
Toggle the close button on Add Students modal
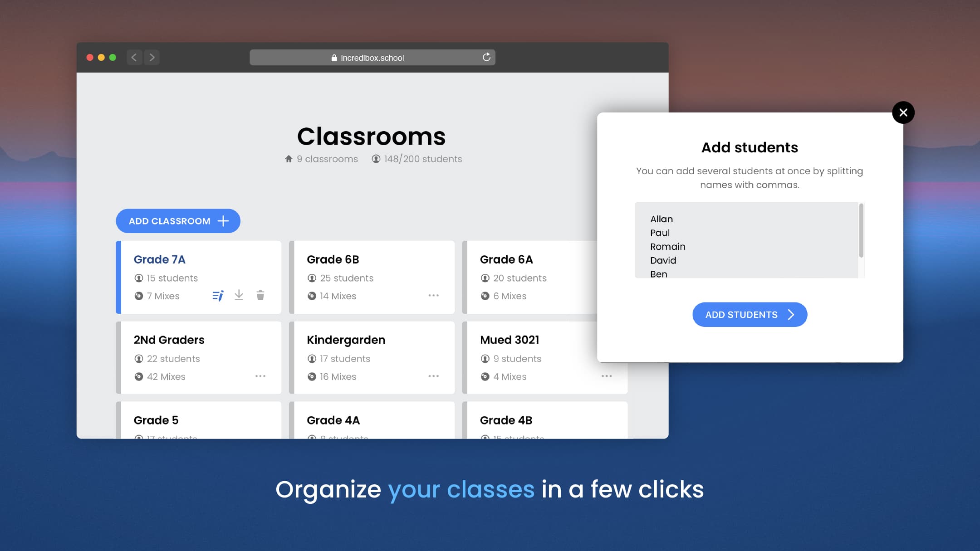pos(903,112)
